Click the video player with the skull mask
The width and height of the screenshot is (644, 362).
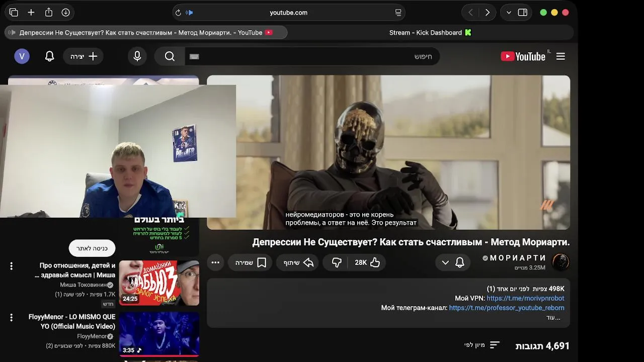tap(388, 152)
